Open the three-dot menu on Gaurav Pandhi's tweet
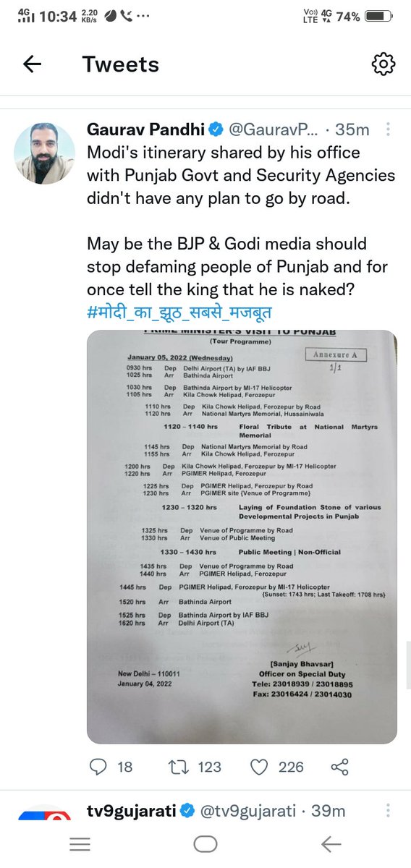Viewport: 411px width, 868px height. pyautogui.click(x=389, y=129)
